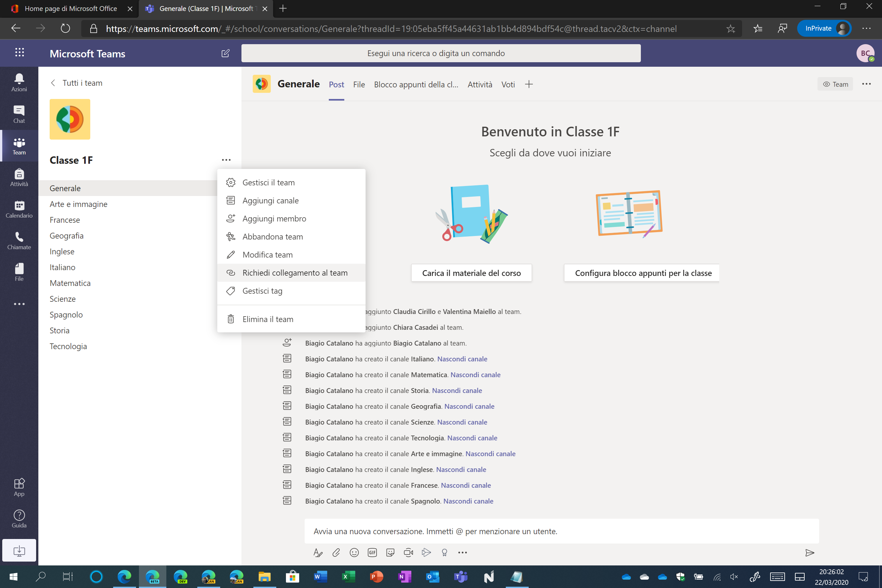Open BC profile avatar menu

pos(865,53)
